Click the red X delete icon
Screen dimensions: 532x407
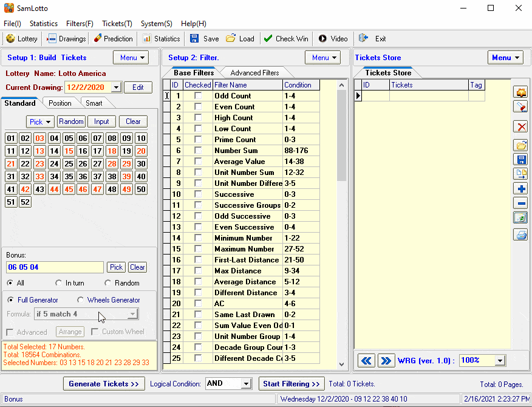tap(521, 127)
